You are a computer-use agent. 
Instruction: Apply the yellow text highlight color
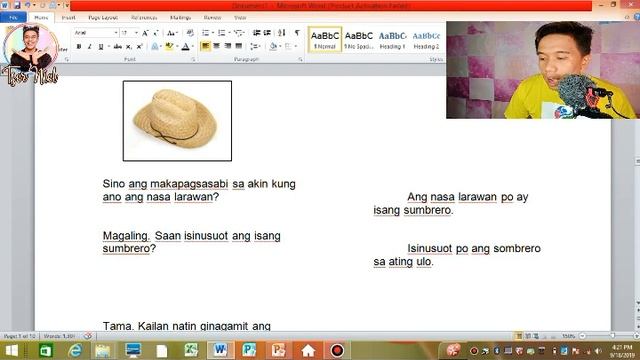[169, 47]
